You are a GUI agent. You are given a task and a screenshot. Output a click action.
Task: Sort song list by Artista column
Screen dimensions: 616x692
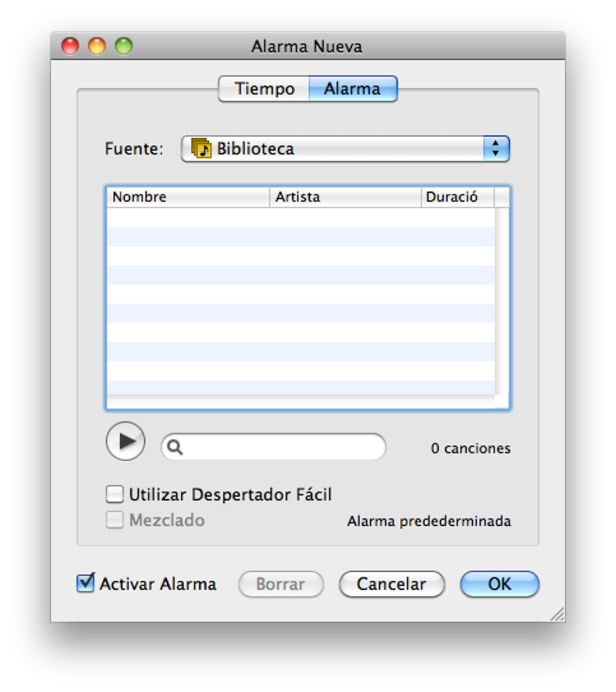click(x=345, y=197)
